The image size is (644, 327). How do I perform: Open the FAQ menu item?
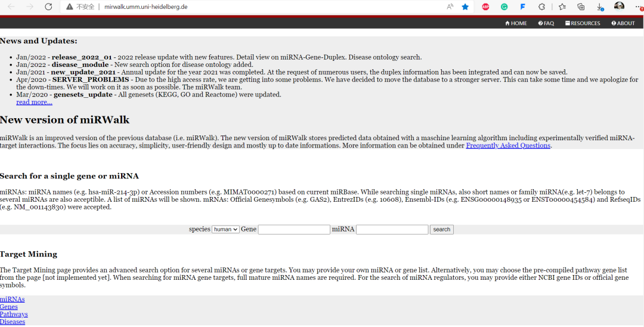pyautogui.click(x=546, y=23)
